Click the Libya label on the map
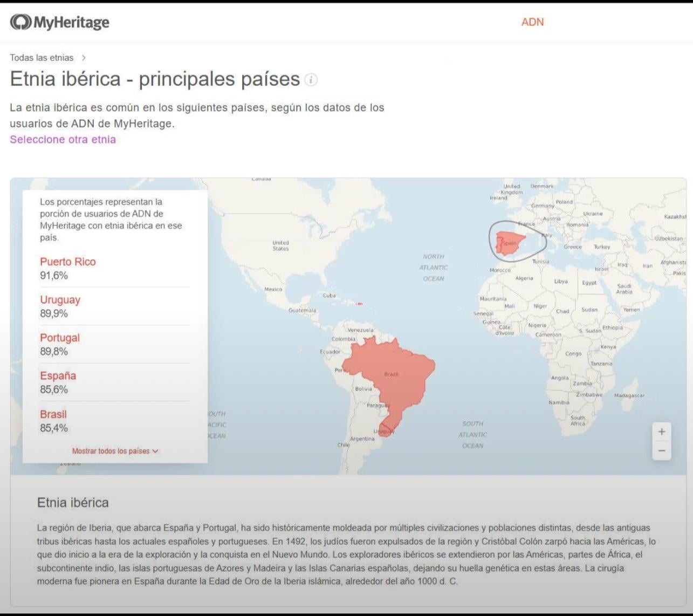Screen dimensions: 693x616 pyautogui.click(x=561, y=281)
